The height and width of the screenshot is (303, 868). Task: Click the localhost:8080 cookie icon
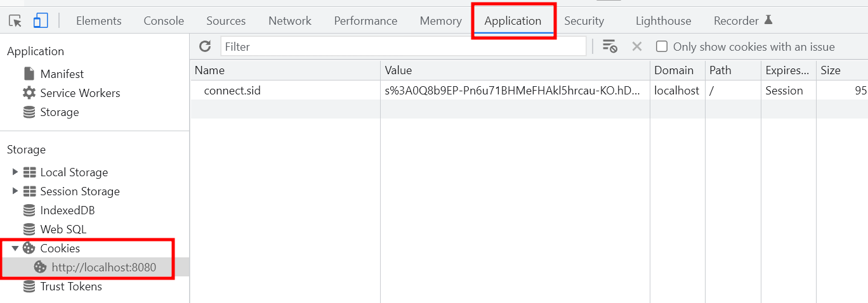(41, 267)
